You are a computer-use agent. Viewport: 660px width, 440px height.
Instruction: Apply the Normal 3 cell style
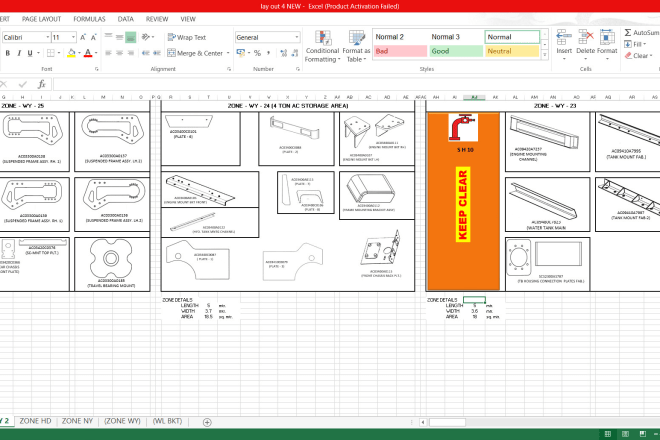pos(456,37)
